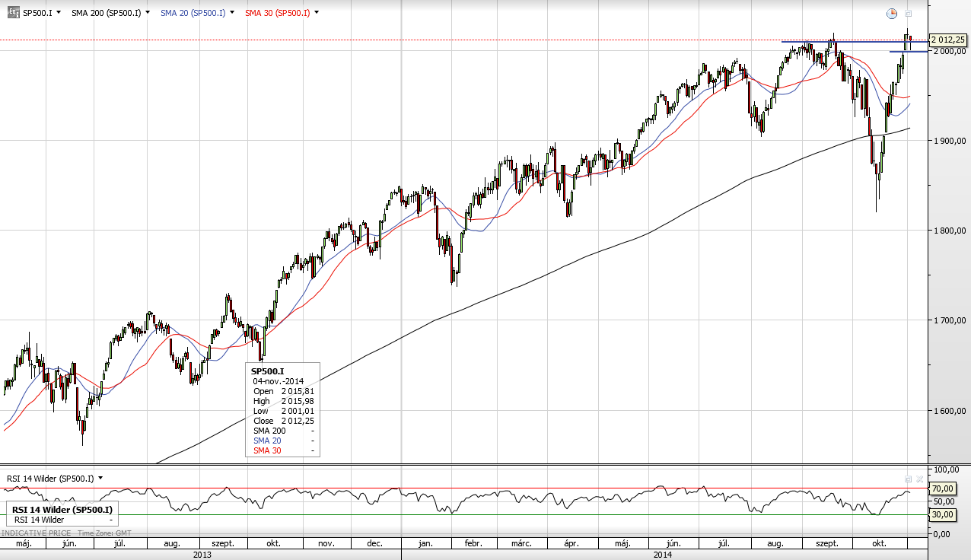Click the 2014 year label on timeline
971x560 pixels.
coord(664,554)
